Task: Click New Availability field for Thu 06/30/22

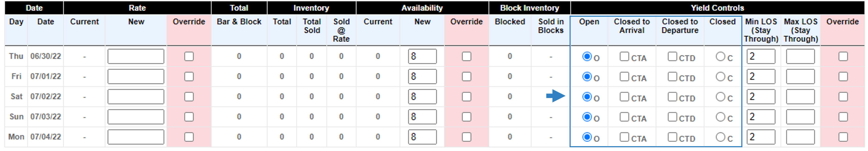Action: pyautogui.click(x=422, y=56)
